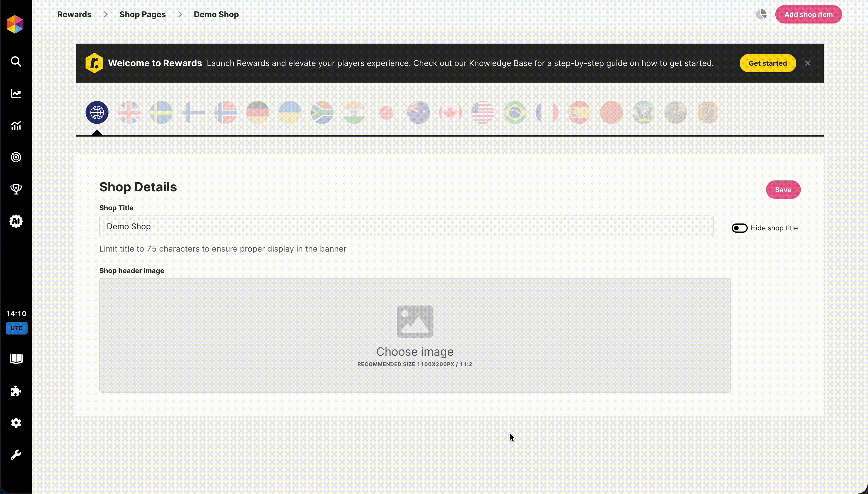Open the settings gear in sidebar
868x494 pixels.
pos(16,423)
